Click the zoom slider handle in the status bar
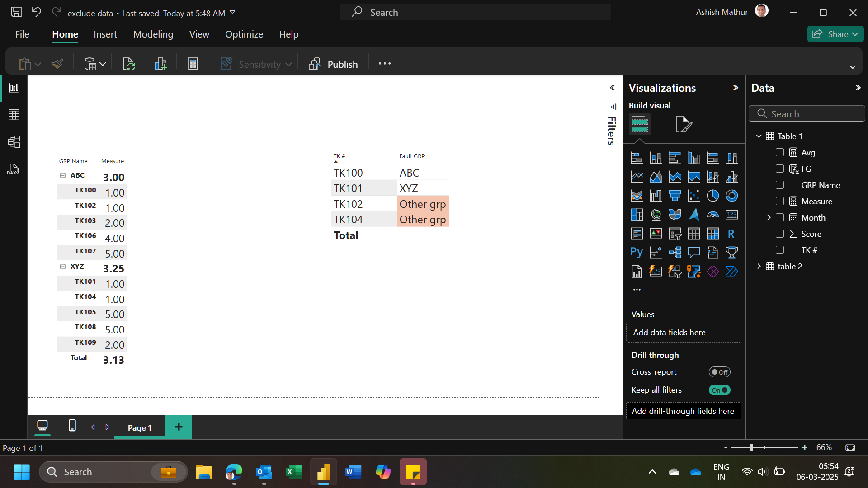 [752, 448]
